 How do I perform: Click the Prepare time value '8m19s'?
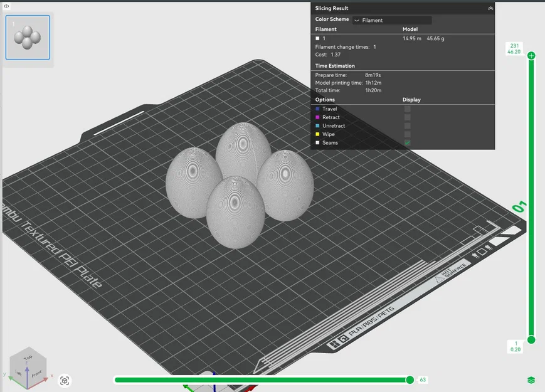(x=373, y=75)
